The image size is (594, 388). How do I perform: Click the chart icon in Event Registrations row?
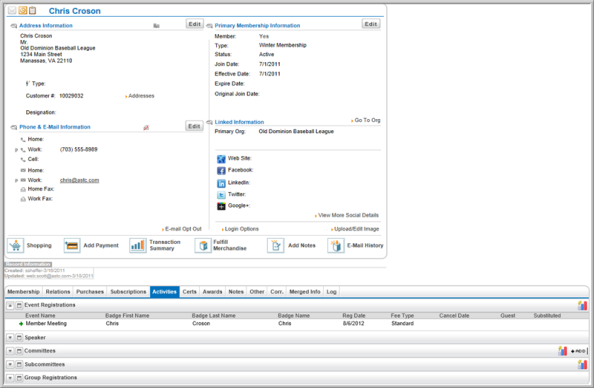[582, 305]
